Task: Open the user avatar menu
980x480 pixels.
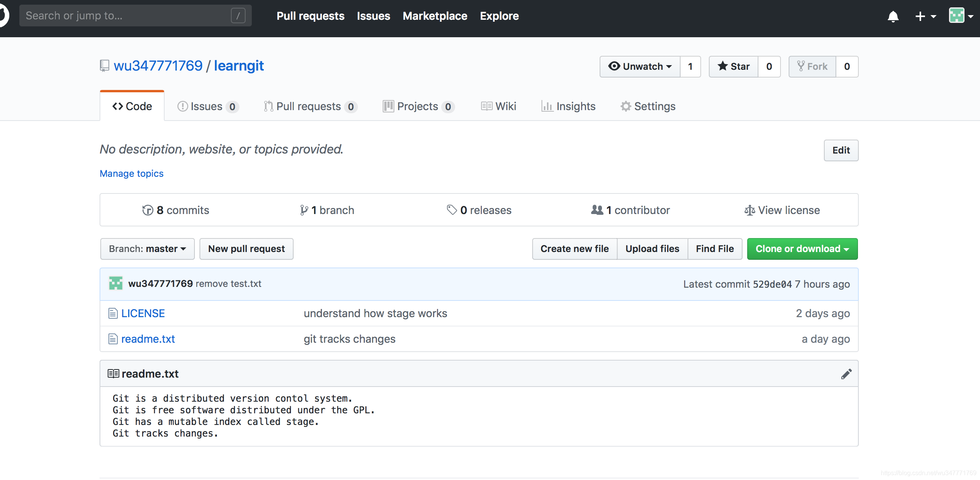Action: tap(961, 16)
